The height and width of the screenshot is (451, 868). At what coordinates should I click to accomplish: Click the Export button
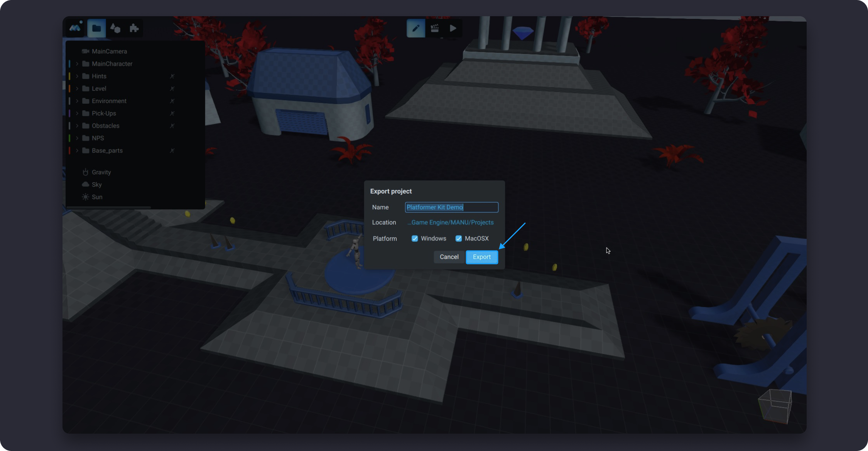(482, 257)
